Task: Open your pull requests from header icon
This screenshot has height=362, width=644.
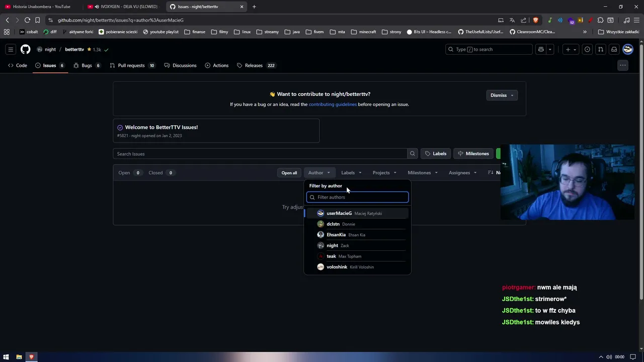Action: 601,49
